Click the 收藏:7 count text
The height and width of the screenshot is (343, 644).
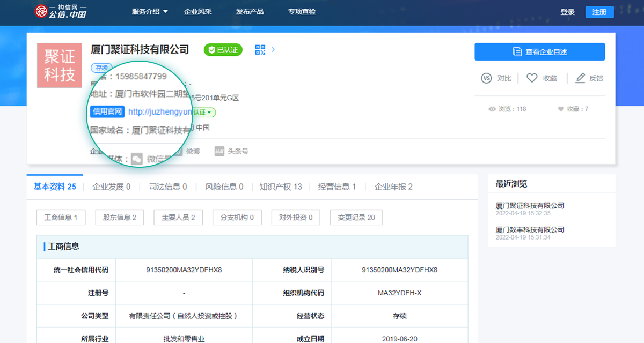577,109
